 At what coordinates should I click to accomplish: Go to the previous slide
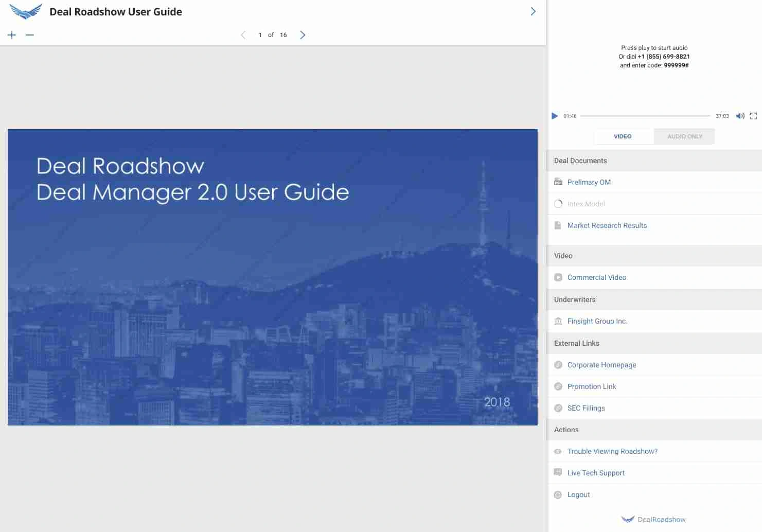point(243,35)
